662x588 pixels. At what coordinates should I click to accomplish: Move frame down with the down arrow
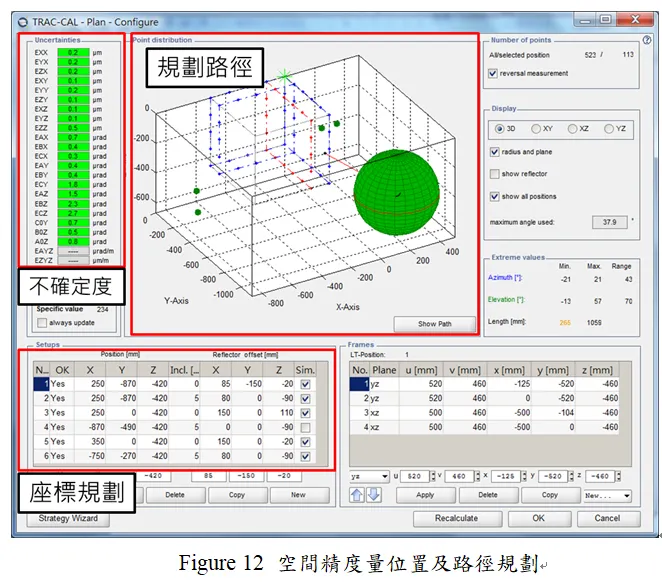(373, 495)
